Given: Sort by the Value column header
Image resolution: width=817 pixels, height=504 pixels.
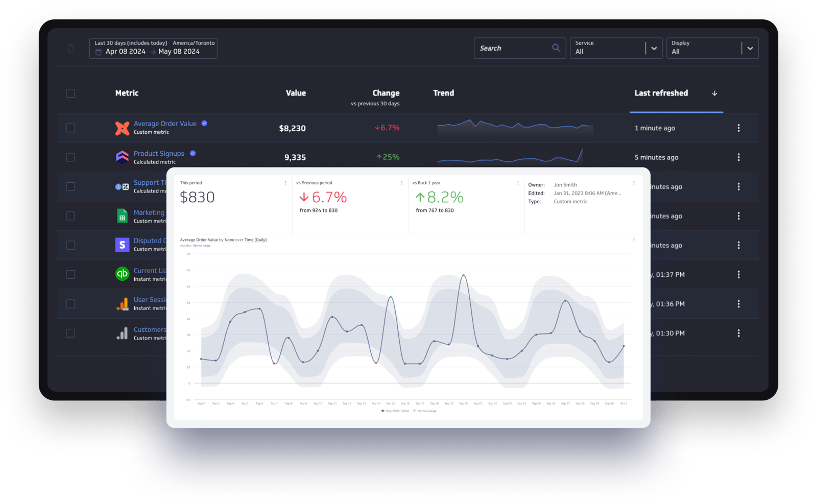Looking at the screenshot, I should point(296,93).
